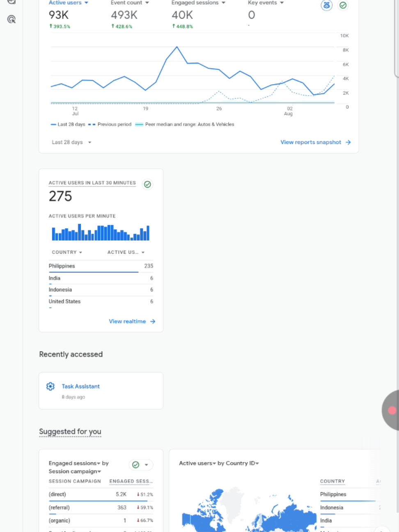Open the Engaged sessions metric dropdown

(199, 3)
